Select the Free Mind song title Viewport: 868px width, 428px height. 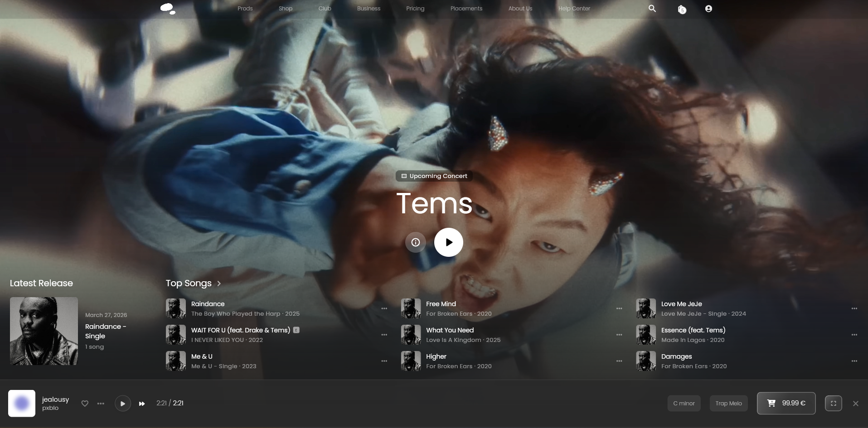coord(441,304)
